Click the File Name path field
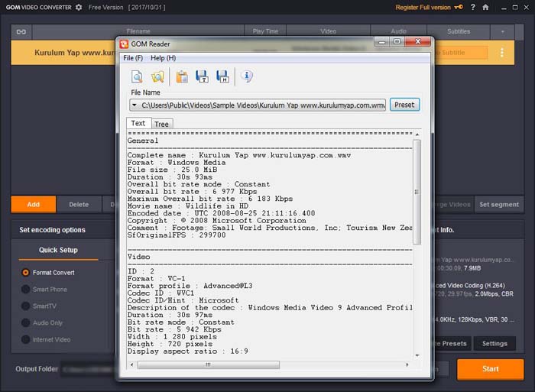The height and width of the screenshot is (392, 535). click(258, 105)
